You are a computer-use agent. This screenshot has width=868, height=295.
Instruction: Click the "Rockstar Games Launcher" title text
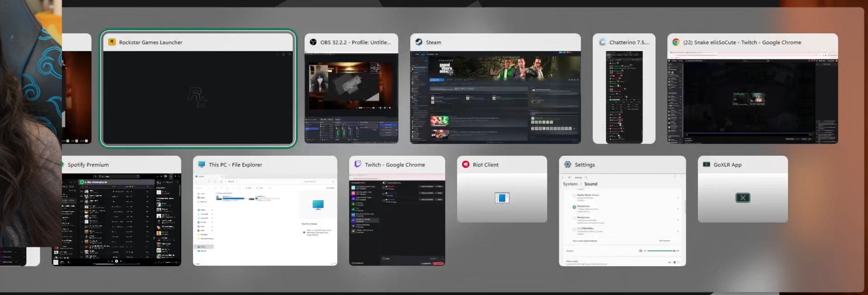point(151,42)
